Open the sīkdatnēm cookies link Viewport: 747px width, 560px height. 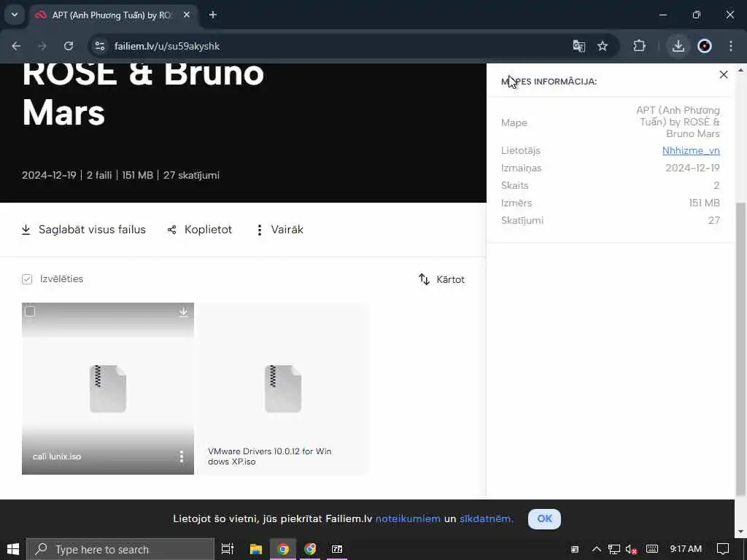[485, 518]
